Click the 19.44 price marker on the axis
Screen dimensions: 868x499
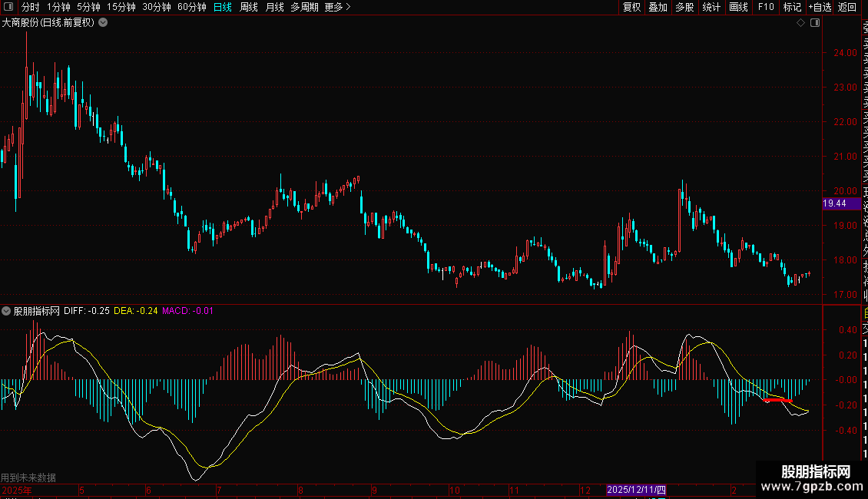pyautogui.click(x=841, y=203)
